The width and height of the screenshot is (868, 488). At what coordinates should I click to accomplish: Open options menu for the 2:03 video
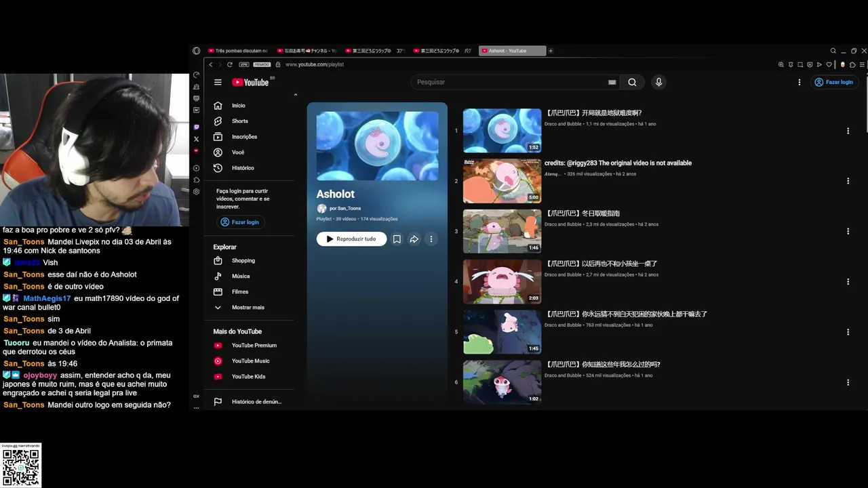click(x=848, y=281)
